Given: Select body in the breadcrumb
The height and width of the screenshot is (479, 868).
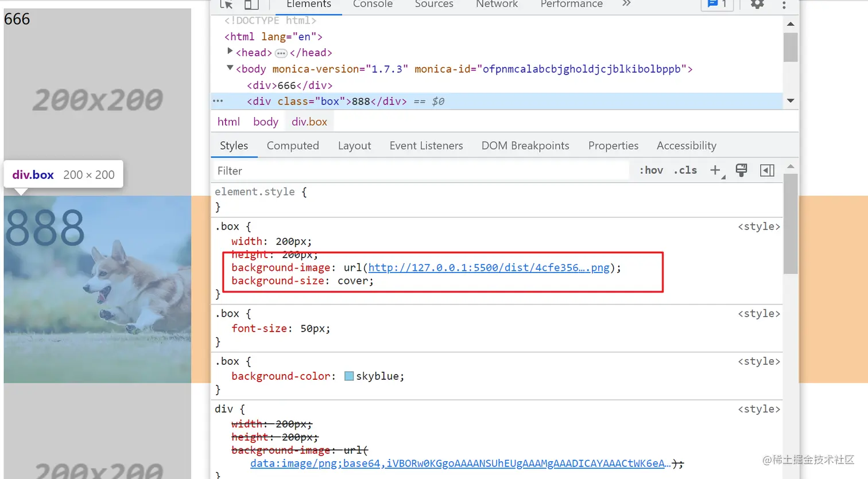Looking at the screenshot, I should coord(266,122).
